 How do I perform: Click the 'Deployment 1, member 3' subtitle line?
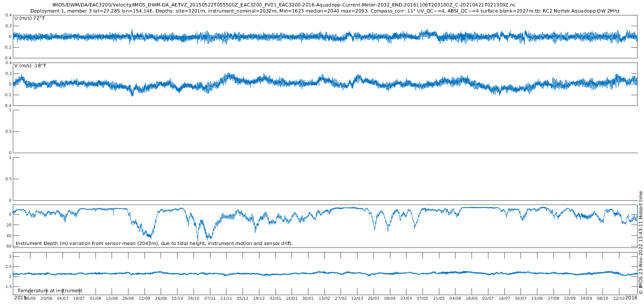[x=325, y=11]
